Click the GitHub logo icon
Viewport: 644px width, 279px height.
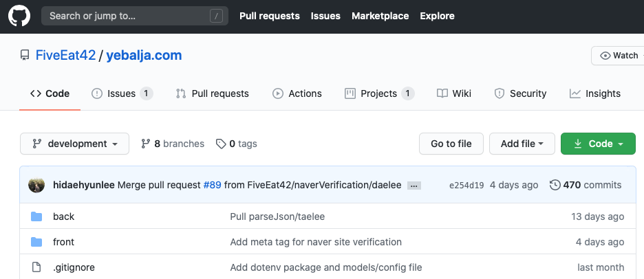click(x=19, y=16)
